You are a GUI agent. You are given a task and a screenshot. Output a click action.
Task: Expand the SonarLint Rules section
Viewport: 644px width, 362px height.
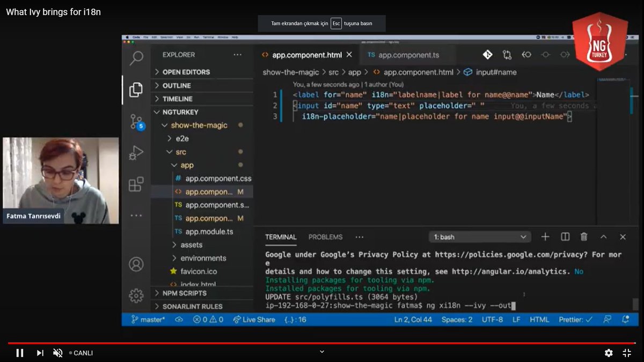point(202,307)
